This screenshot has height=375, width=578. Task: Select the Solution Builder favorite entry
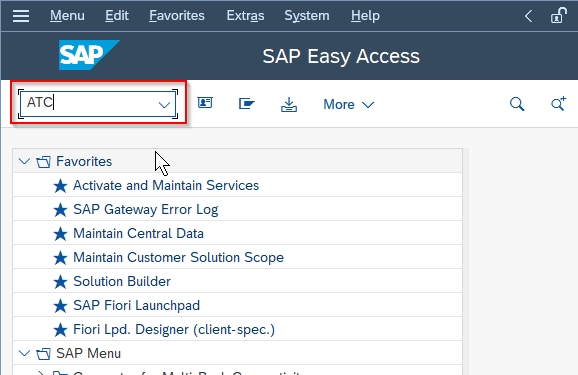tap(237, 281)
